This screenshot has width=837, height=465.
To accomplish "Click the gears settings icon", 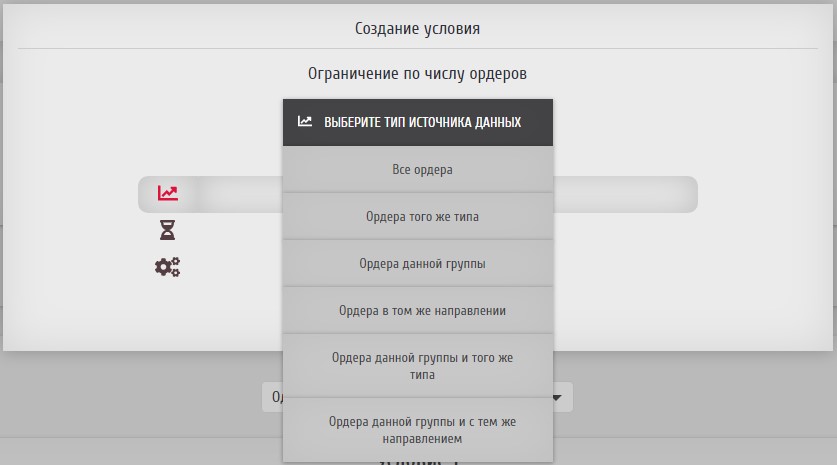I will pos(167,267).
